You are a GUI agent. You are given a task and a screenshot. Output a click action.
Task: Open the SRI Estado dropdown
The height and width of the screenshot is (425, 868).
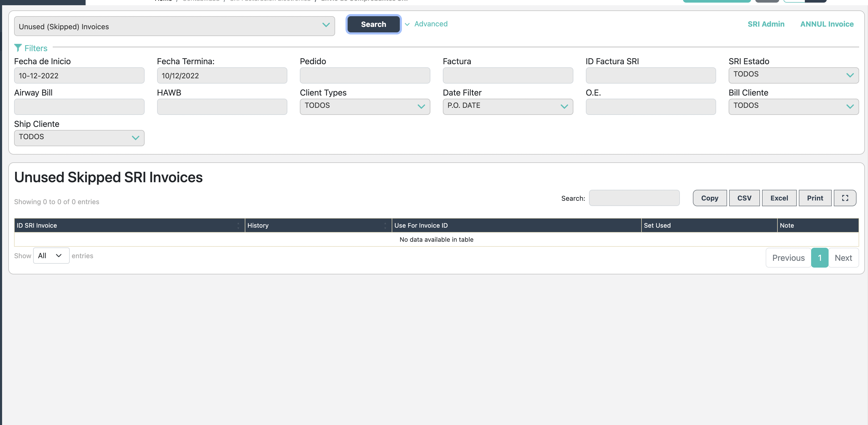(793, 75)
